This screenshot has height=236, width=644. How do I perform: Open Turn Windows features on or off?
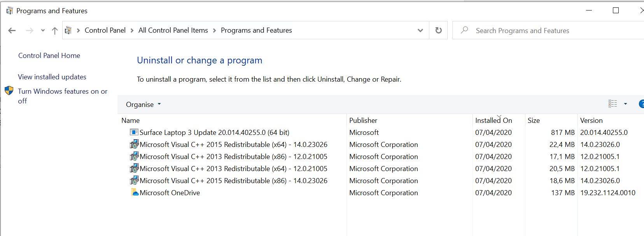coord(63,96)
